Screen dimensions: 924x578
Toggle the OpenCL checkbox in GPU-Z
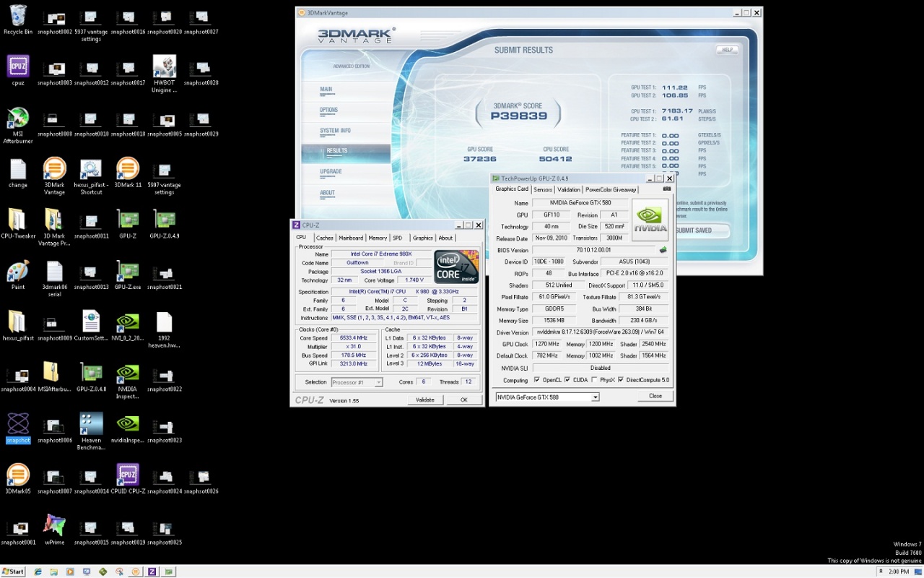[x=536, y=380]
